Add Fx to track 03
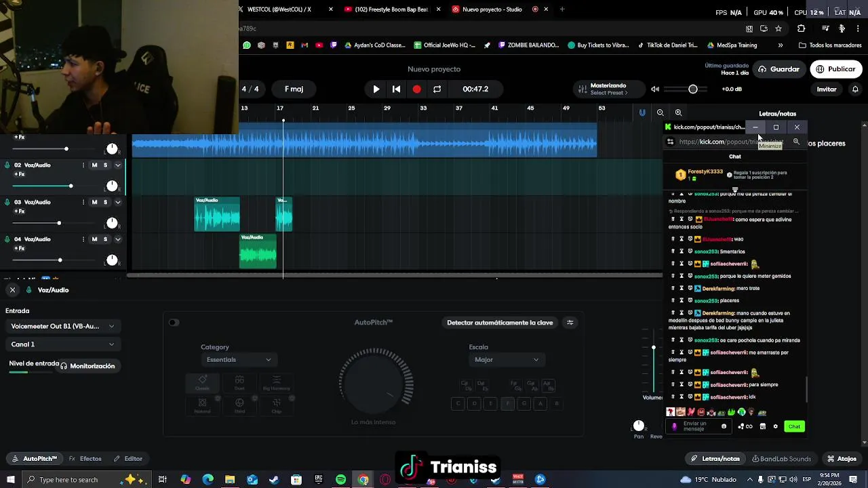 [x=19, y=211]
